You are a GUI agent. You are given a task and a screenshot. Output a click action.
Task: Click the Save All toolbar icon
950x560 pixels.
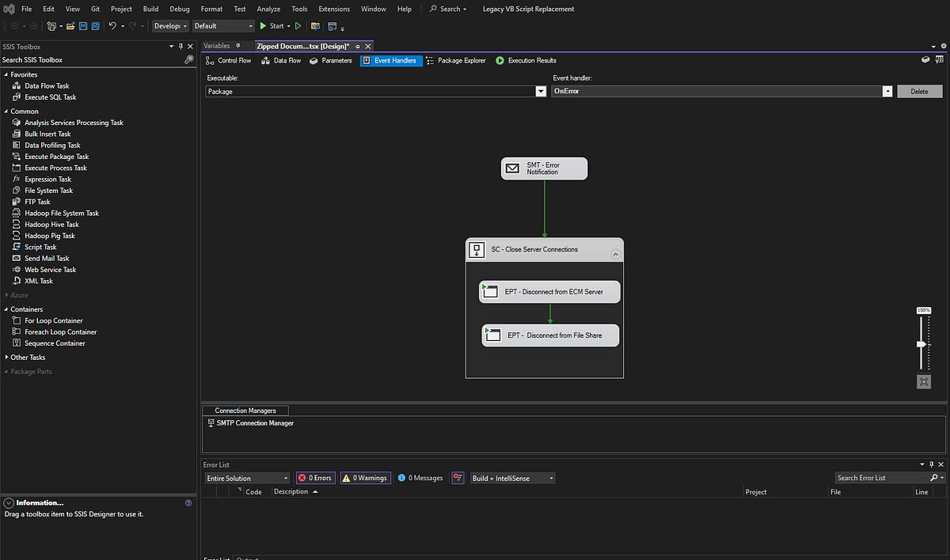pos(95,26)
